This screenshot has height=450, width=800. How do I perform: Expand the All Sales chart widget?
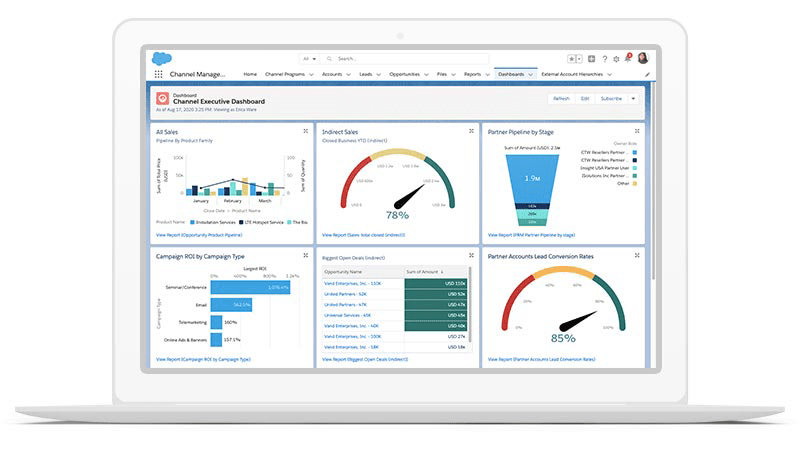point(306,131)
